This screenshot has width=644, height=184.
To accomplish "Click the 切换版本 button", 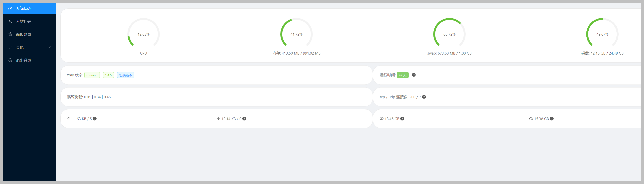I will (126, 75).
